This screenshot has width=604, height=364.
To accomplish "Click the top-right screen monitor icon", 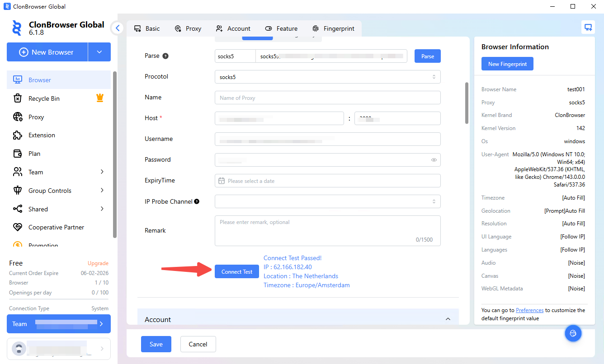I will coord(588,28).
